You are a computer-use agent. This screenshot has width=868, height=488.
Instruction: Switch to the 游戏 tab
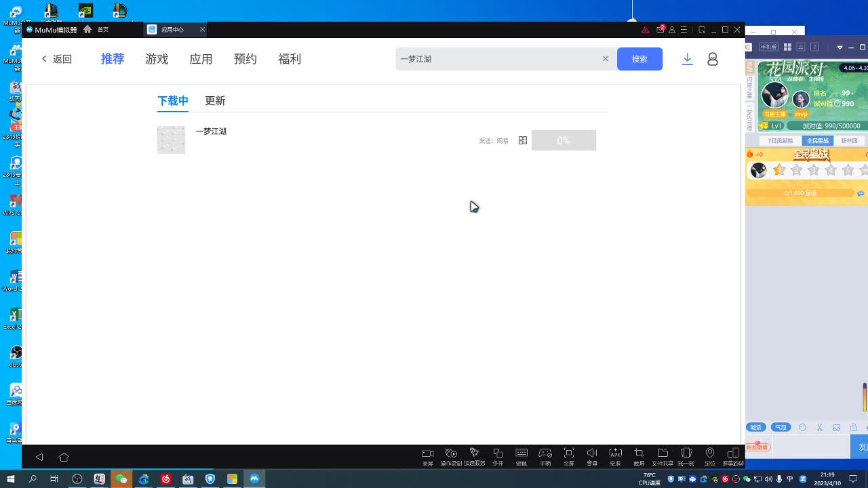click(x=157, y=59)
